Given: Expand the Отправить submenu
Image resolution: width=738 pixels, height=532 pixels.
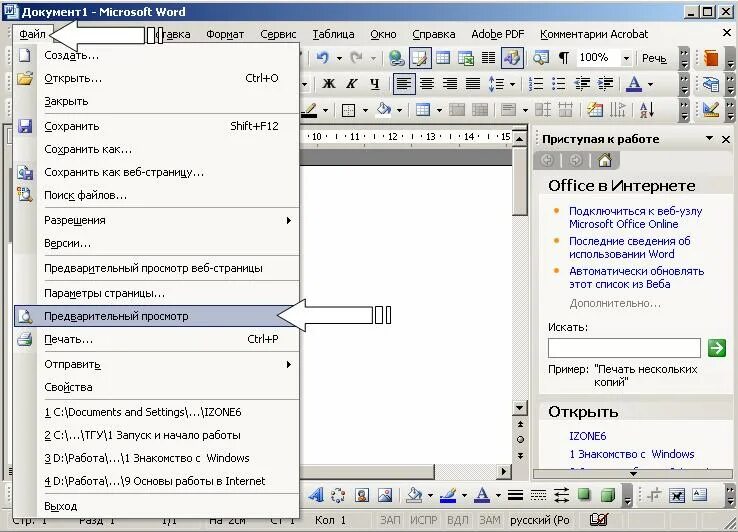Looking at the screenshot, I should pos(157,364).
